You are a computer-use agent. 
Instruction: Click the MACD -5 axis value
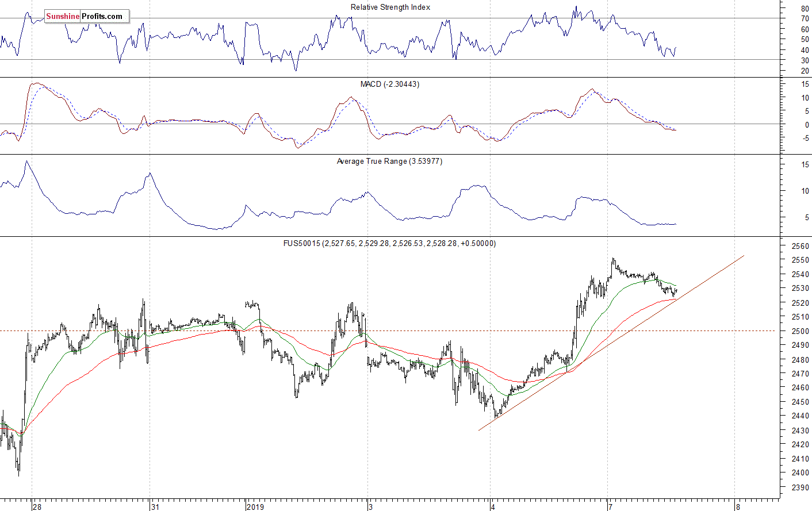click(x=805, y=139)
